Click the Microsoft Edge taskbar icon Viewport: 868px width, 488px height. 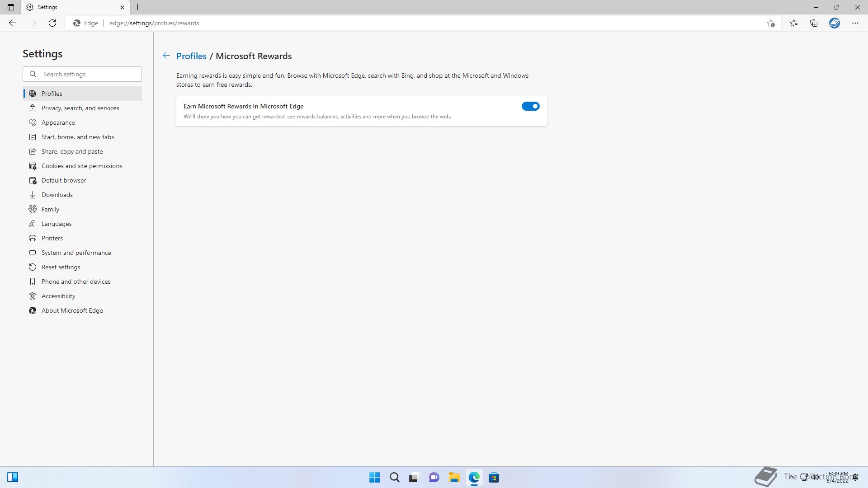pos(474,477)
